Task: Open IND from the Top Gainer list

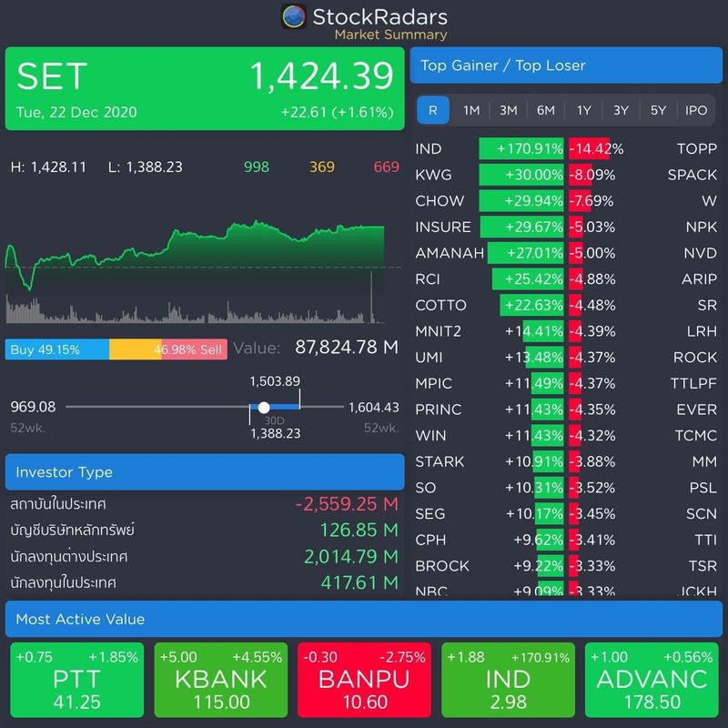Action: click(x=430, y=147)
